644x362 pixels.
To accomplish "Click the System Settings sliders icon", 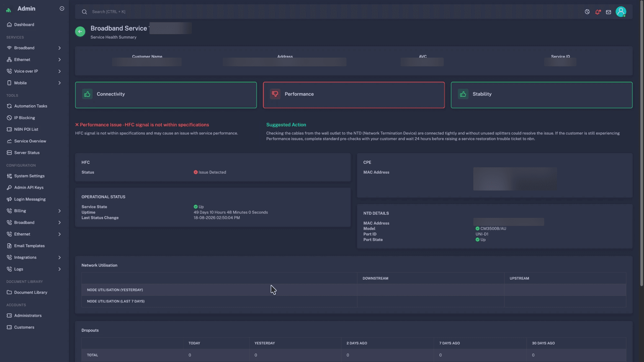I will click(9, 176).
